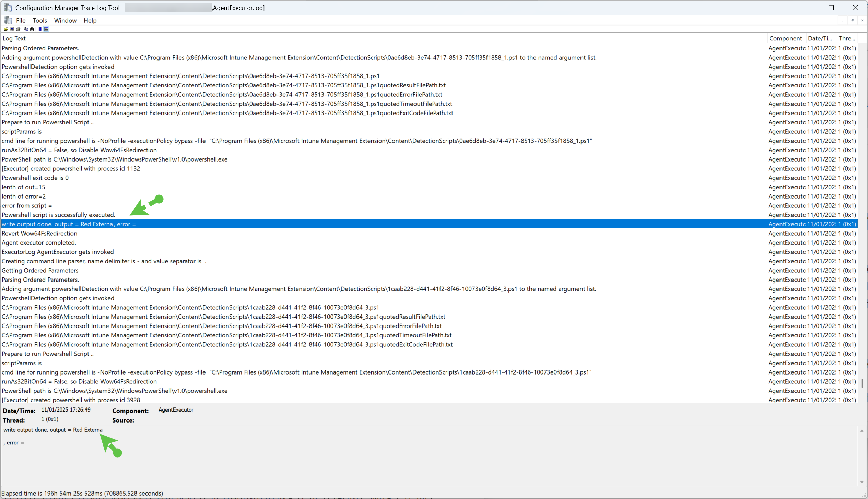Pause log updating with pause icon
This screenshot has height=499, width=868.
click(40, 29)
